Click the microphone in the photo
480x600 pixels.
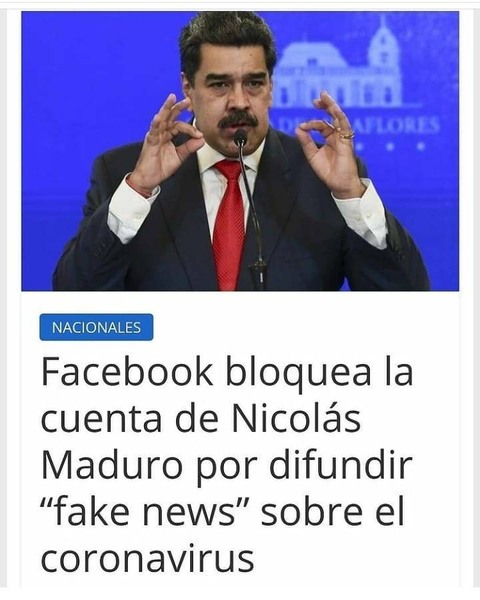[x=250, y=207]
